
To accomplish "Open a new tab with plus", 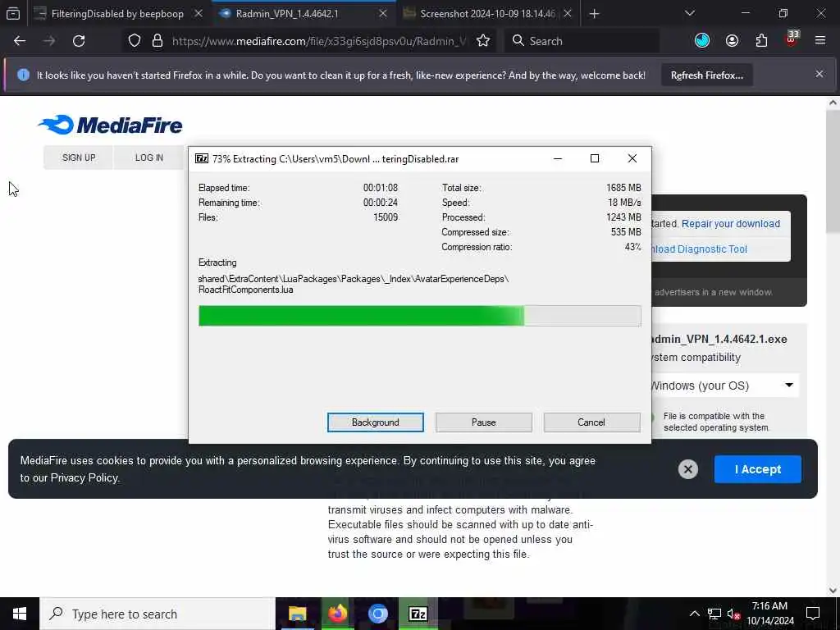I will pos(594,13).
